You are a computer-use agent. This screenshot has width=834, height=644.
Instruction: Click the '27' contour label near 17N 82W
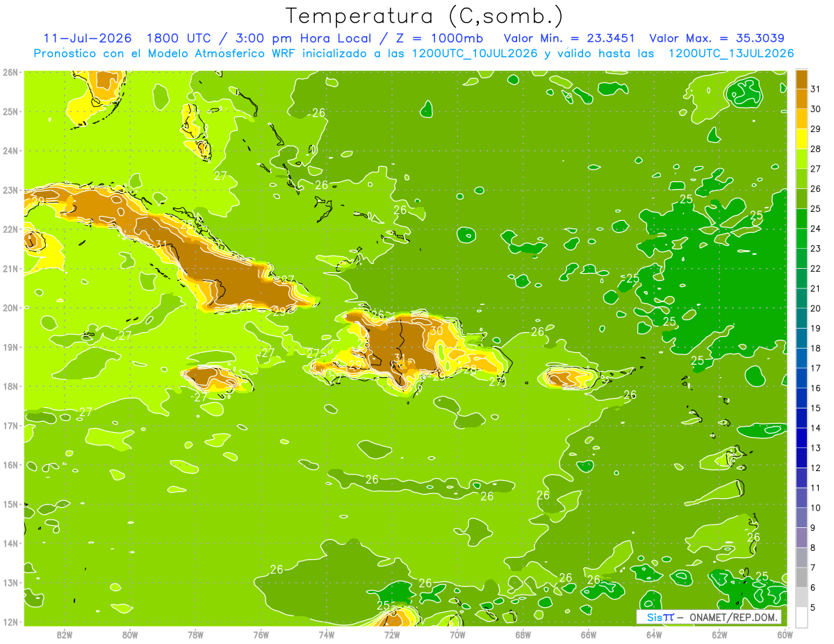pyautogui.click(x=85, y=412)
